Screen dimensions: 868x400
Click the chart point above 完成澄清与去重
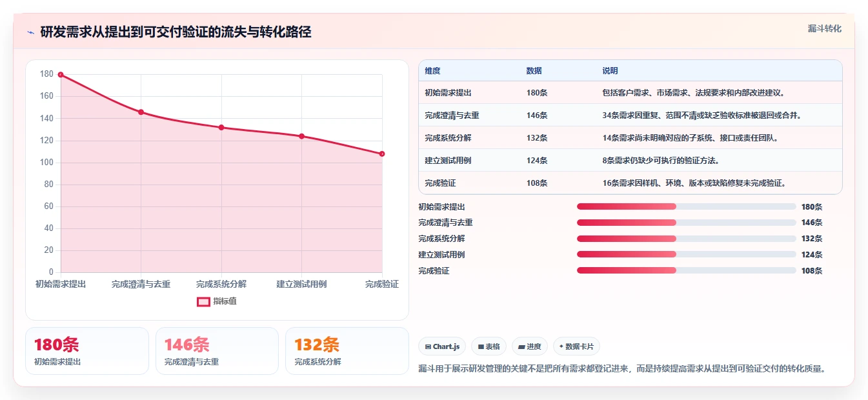(141, 112)
